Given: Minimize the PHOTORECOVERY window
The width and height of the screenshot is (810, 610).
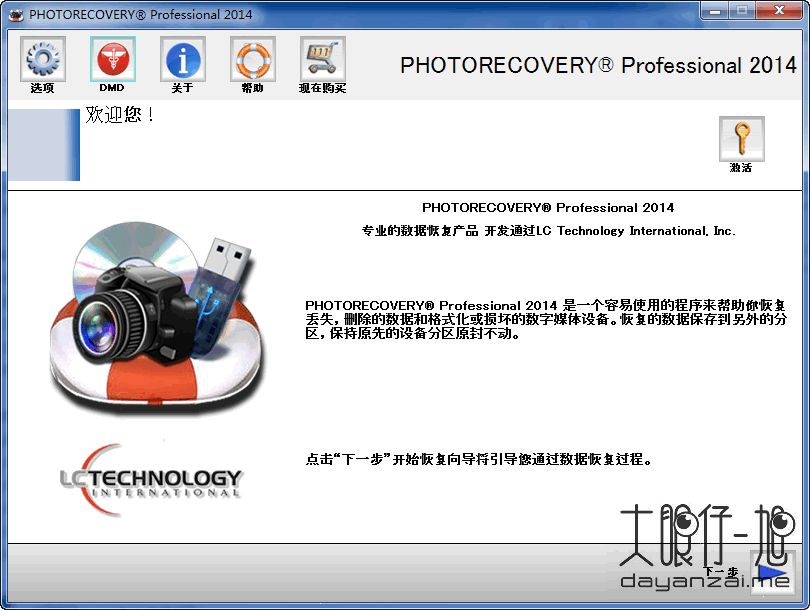Looking at the screenshot, I should [715, 10].
